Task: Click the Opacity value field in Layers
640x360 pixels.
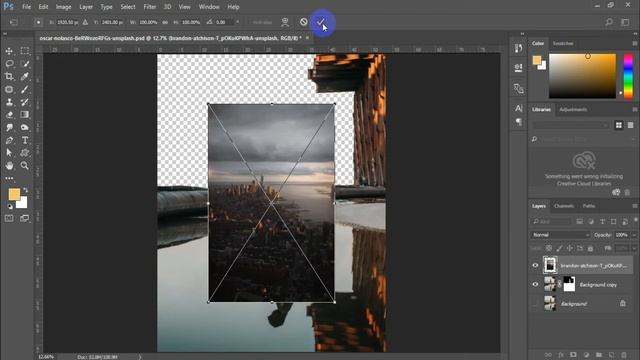Action: tap(622, 235)
